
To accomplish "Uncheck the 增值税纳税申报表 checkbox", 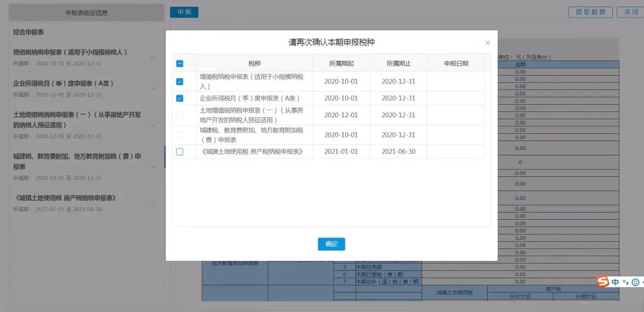I will click(x=179, y=82).
